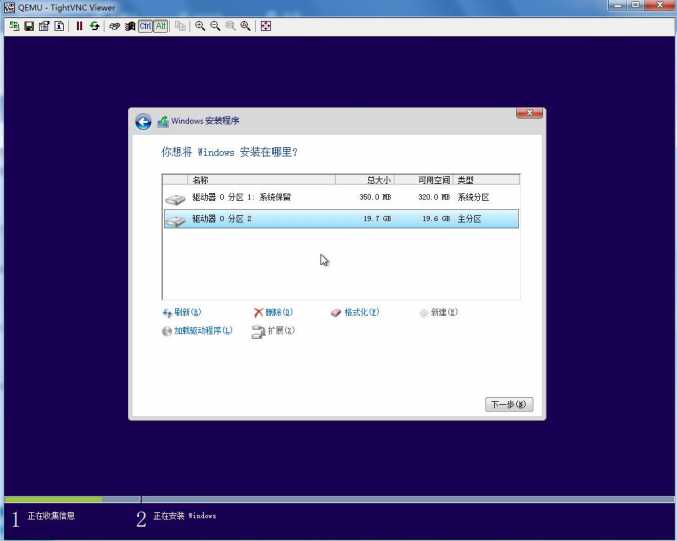Request screen refresh with green arrows icon

pyautogui.click(x=94, y=26)
